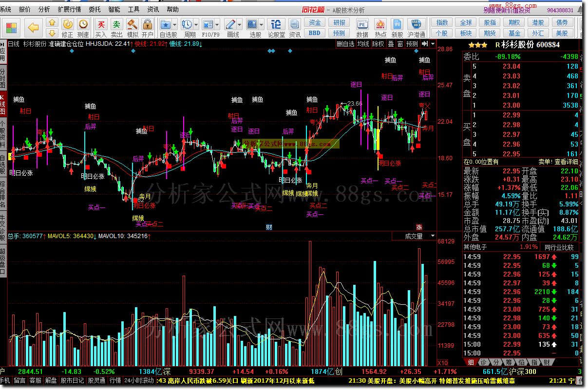This screenshot has height=390, width=588.
Task: Expand the 选股 dropdown arrow
Action: point(262,24)
